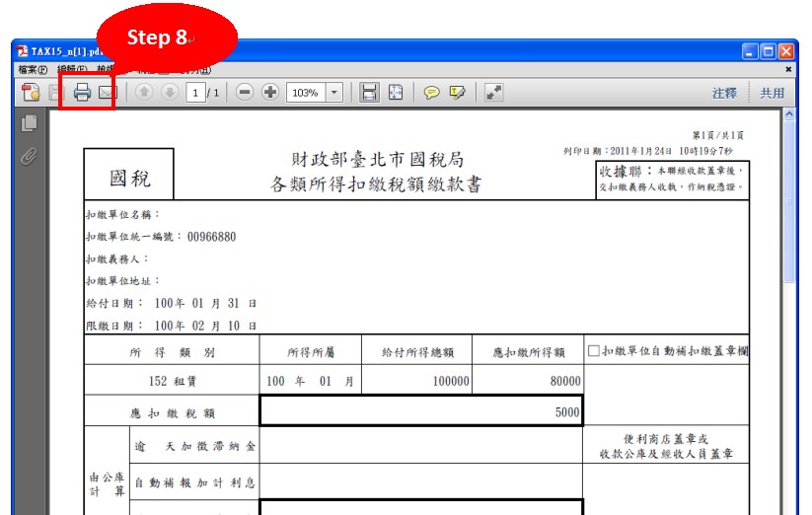812x515 pixels.
Task: Click the 逾 天加徵滯納金 row label
Action: tap(194, 446)
